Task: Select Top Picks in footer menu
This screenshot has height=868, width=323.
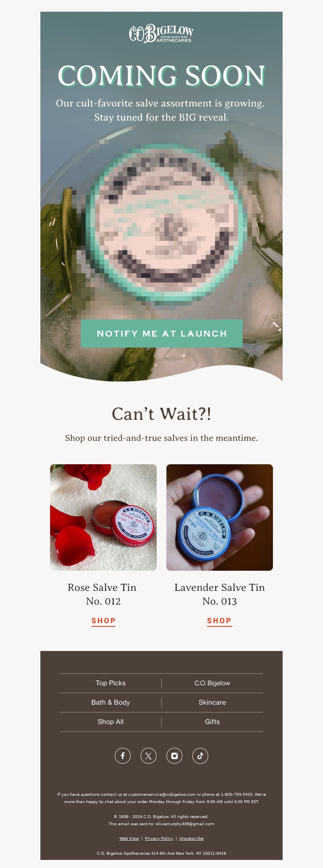Action: coord(111,683)
